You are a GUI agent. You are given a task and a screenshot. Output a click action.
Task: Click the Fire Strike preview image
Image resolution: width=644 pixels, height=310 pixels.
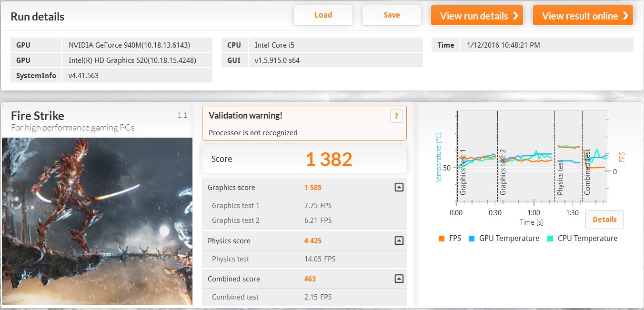(97, 221)
